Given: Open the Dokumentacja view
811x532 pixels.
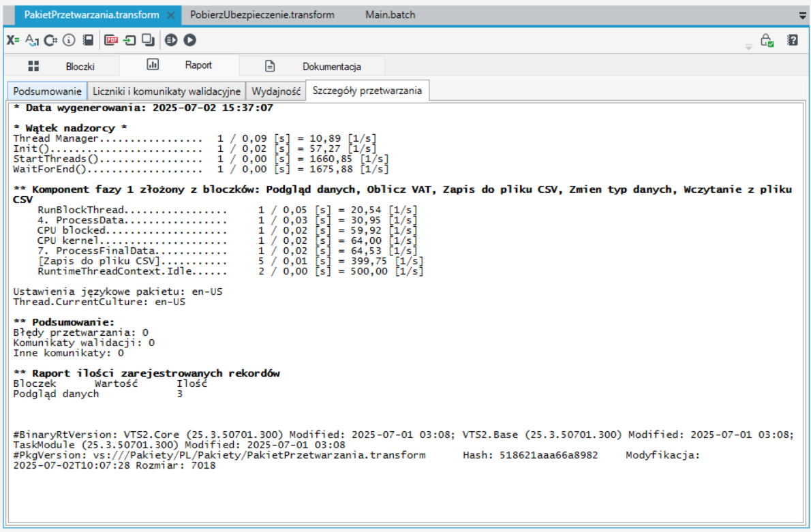Looking at the screenshot, I should point(312,66).
